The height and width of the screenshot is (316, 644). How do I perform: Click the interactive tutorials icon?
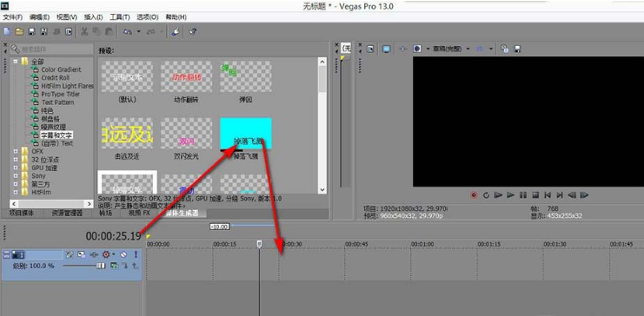click(x=176, y=31)
